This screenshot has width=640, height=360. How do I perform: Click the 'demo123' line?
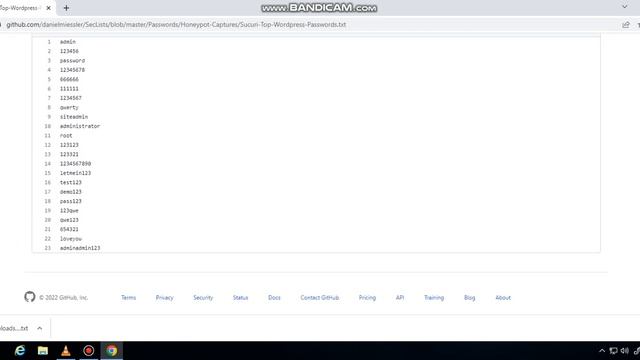pyautogui.click(x=71, y=192)
